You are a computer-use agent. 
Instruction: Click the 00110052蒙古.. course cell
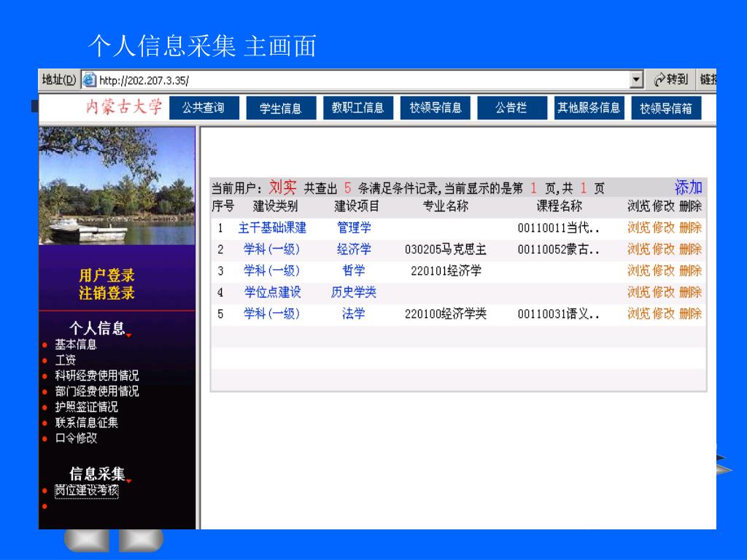coord(559,249)
